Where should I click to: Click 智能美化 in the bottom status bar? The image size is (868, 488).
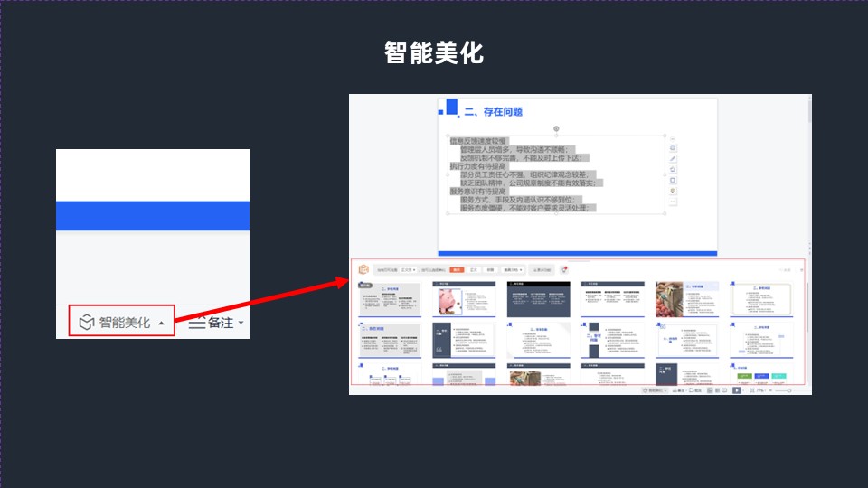tap(655, 390)
